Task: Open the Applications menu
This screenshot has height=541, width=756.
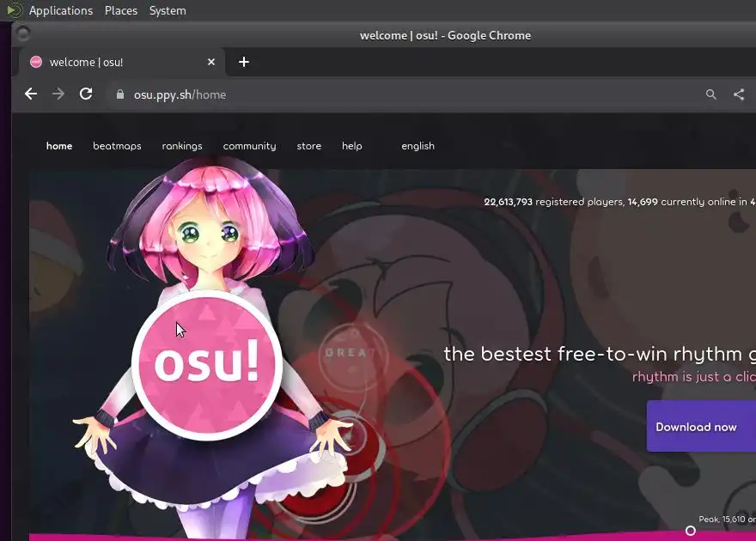Action: pos(61,10)
